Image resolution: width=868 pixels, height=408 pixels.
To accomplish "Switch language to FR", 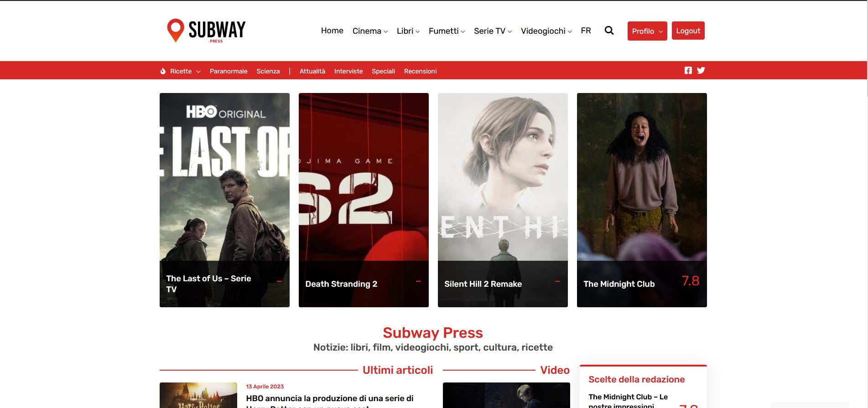I will 586,31.
